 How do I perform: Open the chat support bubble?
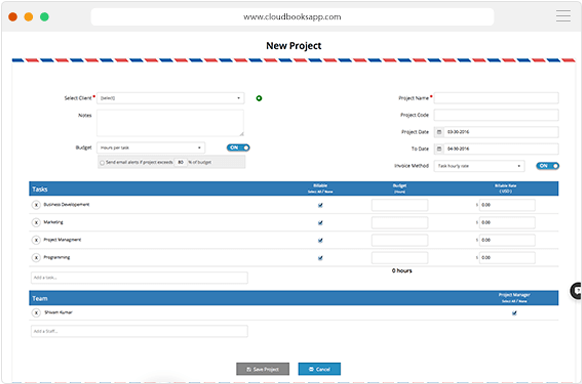(576, 291)
